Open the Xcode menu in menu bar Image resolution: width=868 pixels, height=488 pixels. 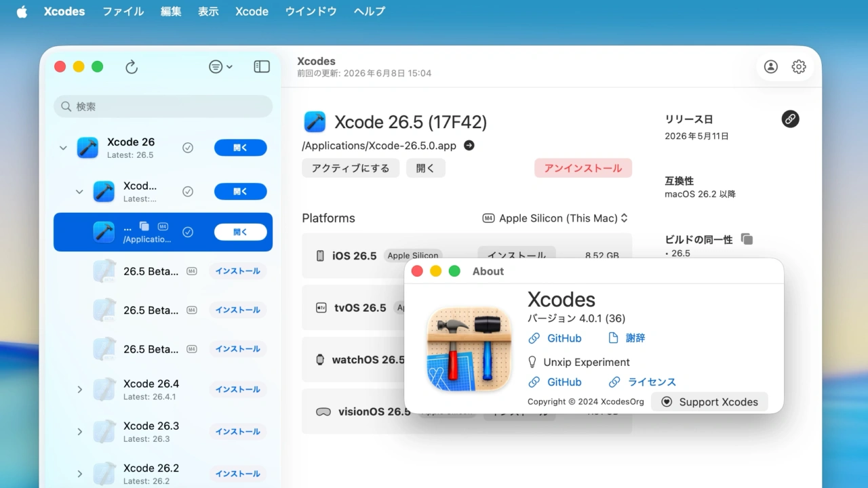(x=252, y=12)
